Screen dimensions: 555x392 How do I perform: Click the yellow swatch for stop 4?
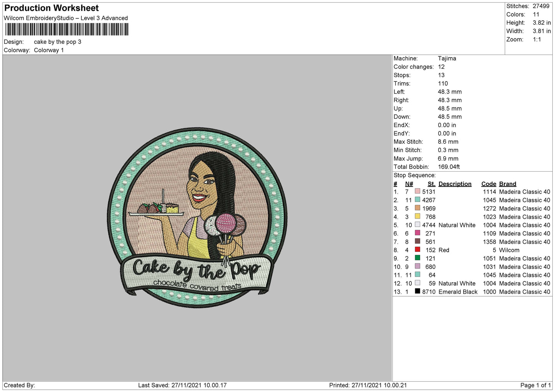click(x=417, y=216)
